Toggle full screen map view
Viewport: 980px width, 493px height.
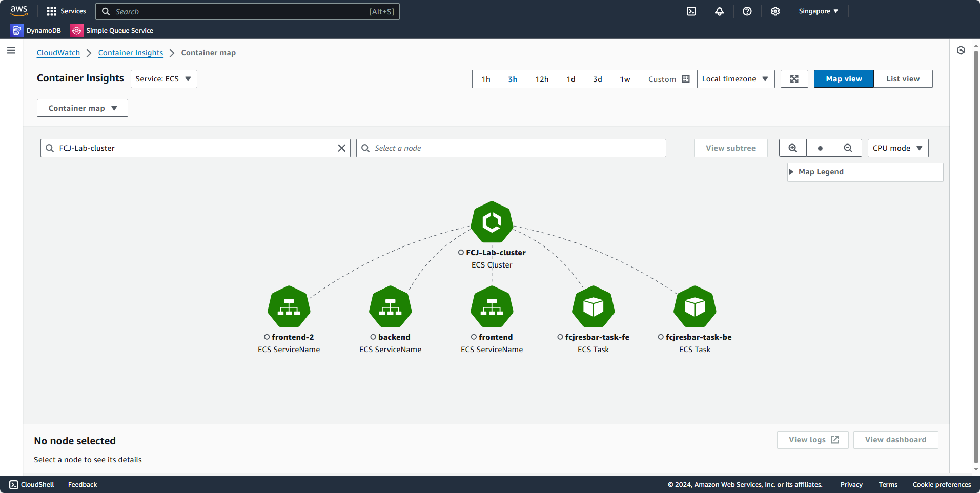click(794, 79)
